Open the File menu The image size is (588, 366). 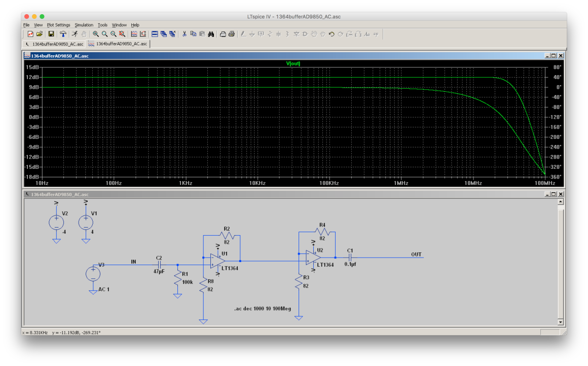click(x=26, y=25)
